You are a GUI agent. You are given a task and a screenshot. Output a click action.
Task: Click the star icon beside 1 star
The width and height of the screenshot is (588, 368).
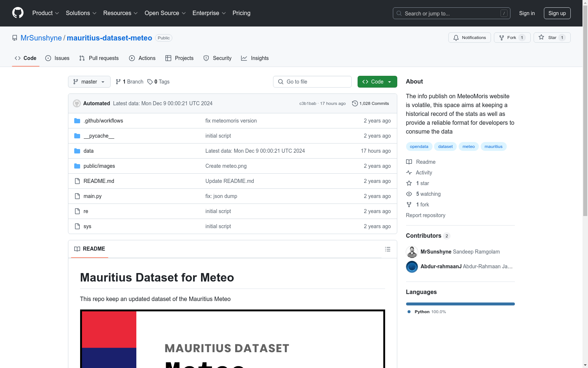(x=409, y=183)
